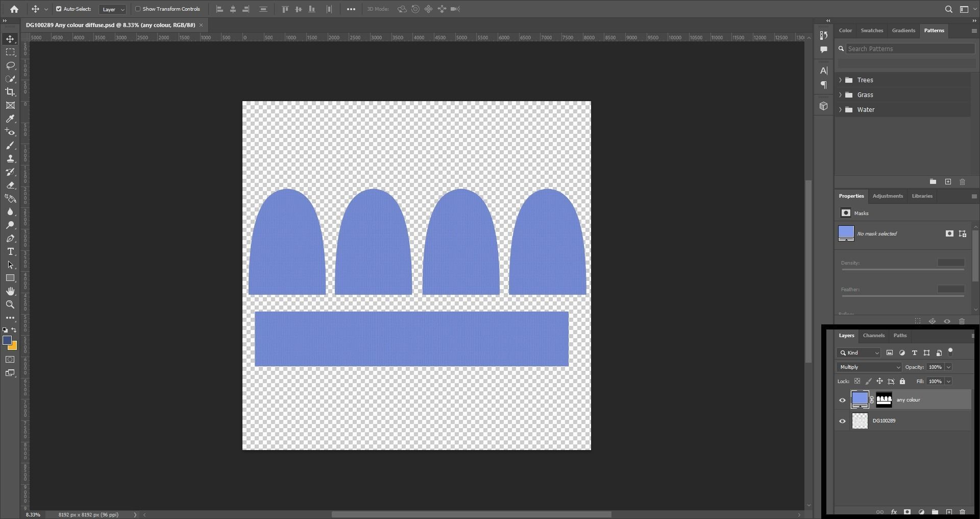The image size is (980, 519).
Task: Change the screen mode
Action: [10, 373]
